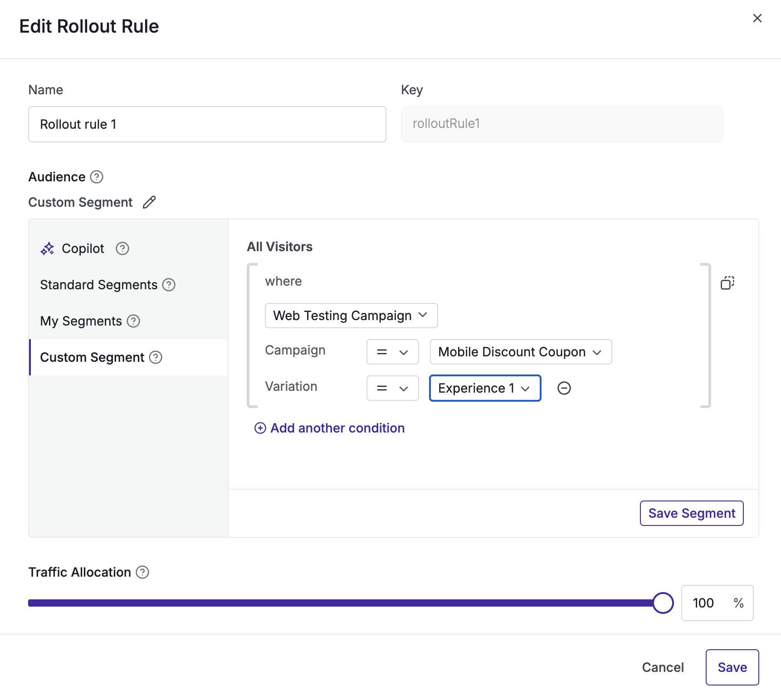Open Experience 1 variation dropdown
The width and height of the screenshot is (781, 700).
pos(485,388)
